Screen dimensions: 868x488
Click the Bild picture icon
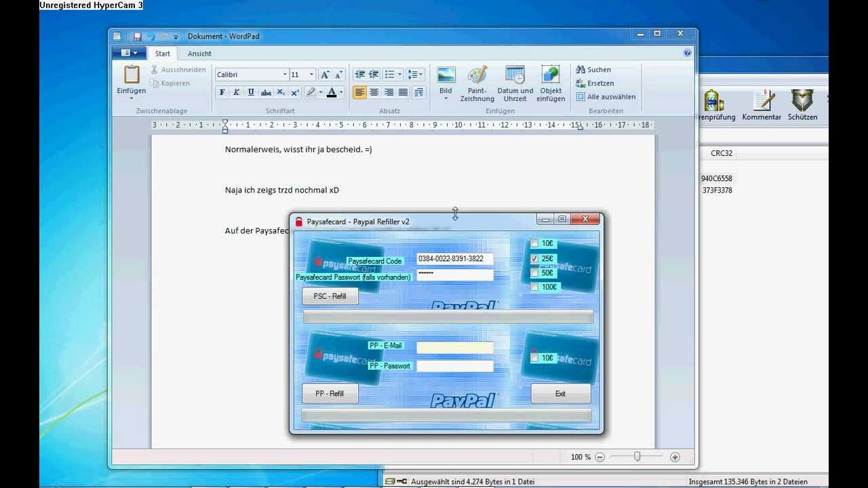(x=446, y=75)
